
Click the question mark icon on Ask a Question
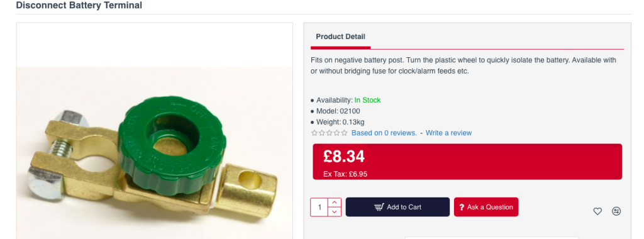[x=462, y=208]
